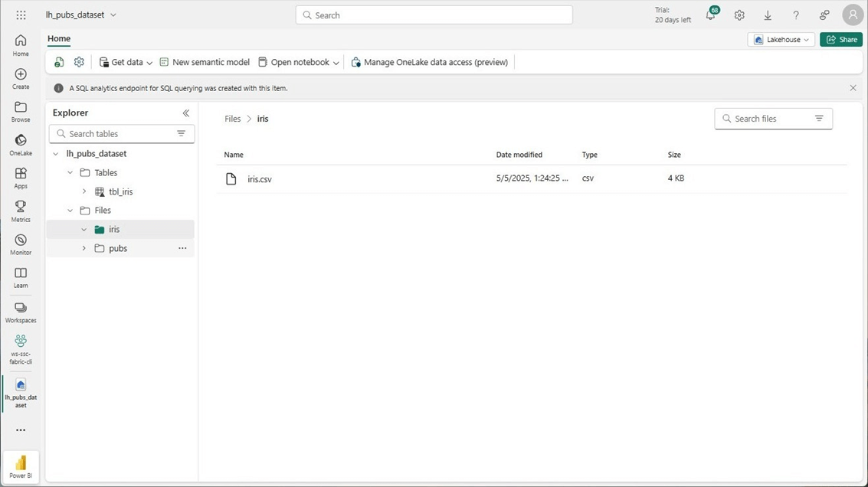Open the notifications bell

click(x=711, y=15)
